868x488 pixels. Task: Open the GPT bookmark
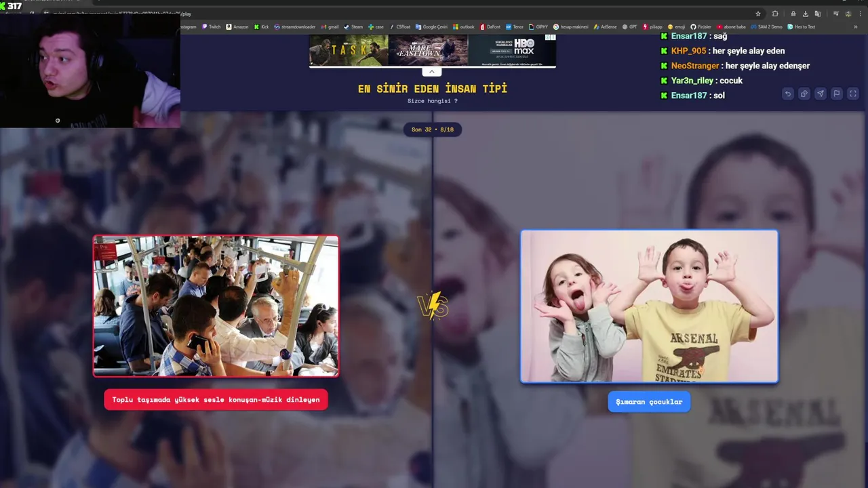(630, 27)
